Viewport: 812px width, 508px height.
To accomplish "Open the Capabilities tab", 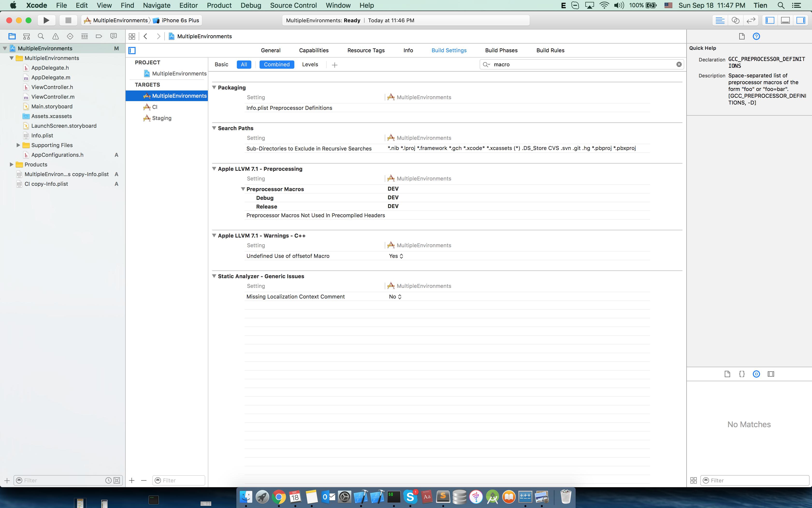I will click(314, 50).
